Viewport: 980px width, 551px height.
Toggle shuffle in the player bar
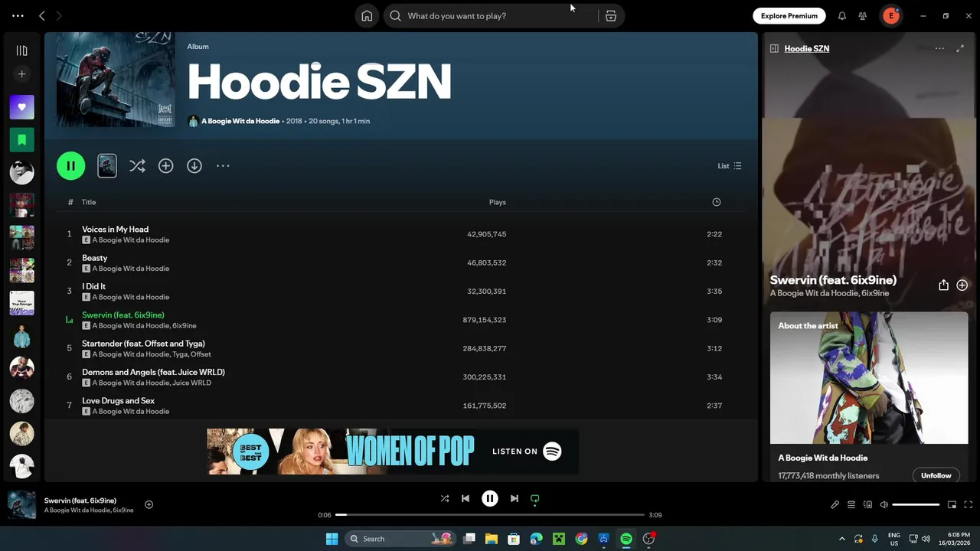click(445, 498)
